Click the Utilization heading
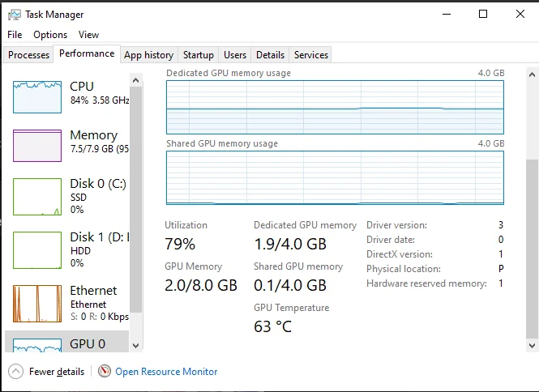539x392 pixels. [x=186, y=225]
